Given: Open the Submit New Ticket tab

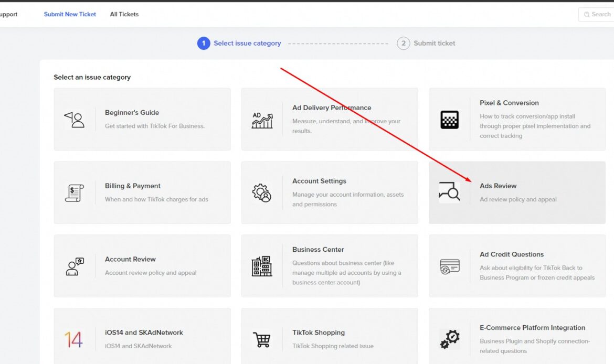Looking at the screenshot, I should click(x=70, y=14).
